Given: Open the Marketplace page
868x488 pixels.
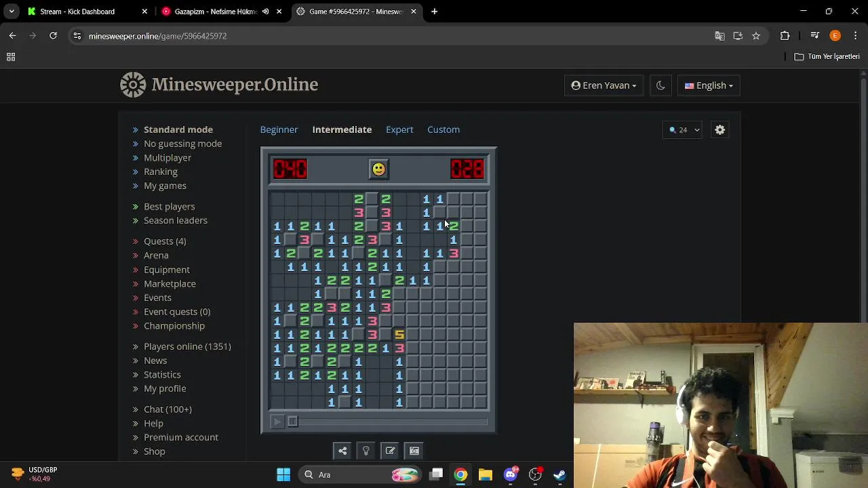Looking at the screenshot, I should point(170,283).
